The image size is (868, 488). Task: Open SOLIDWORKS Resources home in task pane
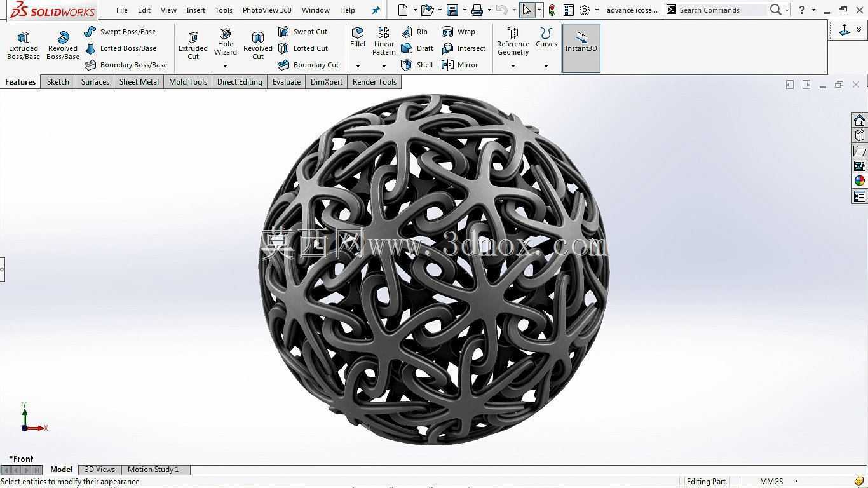[x=860, y=120]
